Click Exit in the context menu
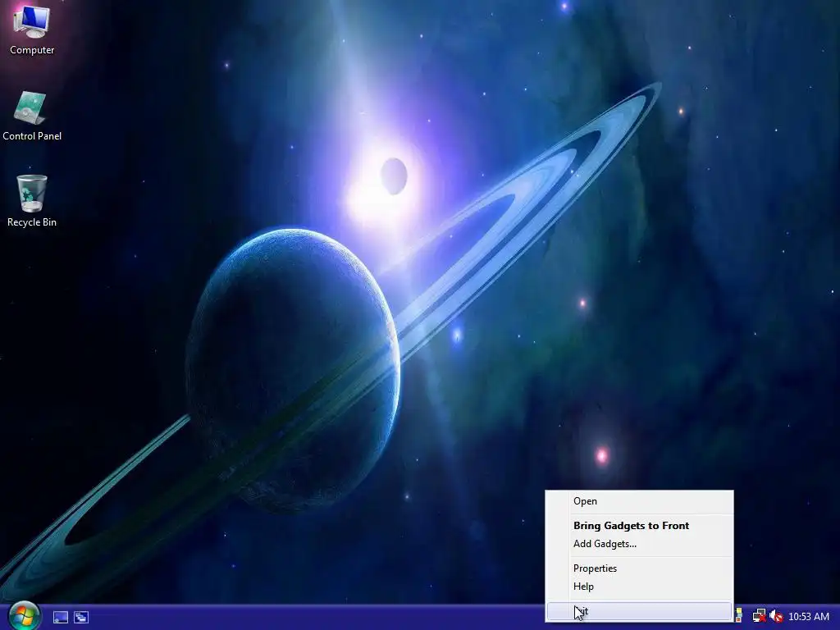Viewport: 840px width, 630px height. coord(639,611)
